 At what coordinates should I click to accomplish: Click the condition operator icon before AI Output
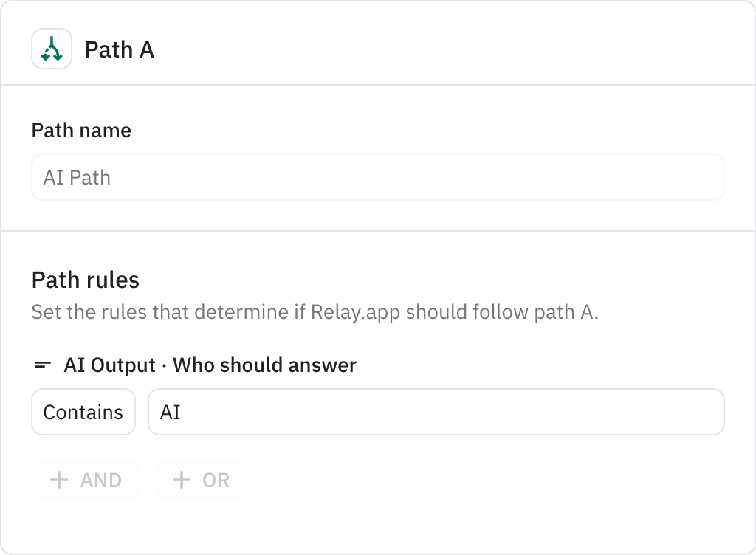tap(44, 365)
